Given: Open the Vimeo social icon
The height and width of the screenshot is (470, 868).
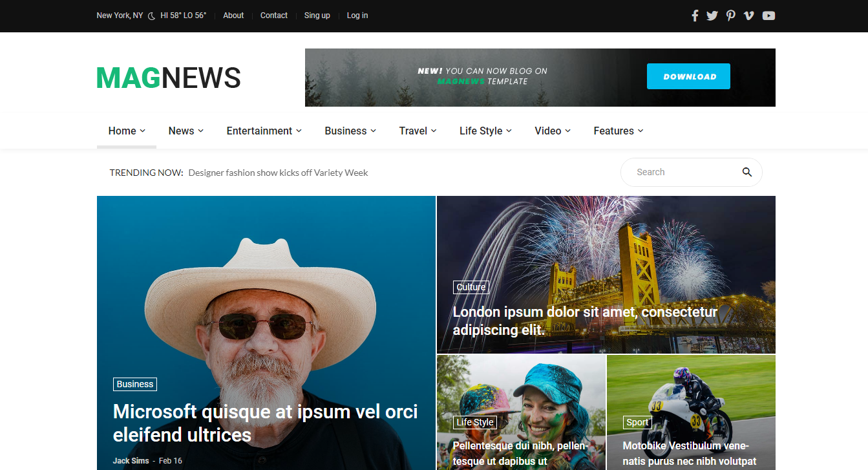Looking at the screenshot, I should pyautogui.click(x=748, y=16).
